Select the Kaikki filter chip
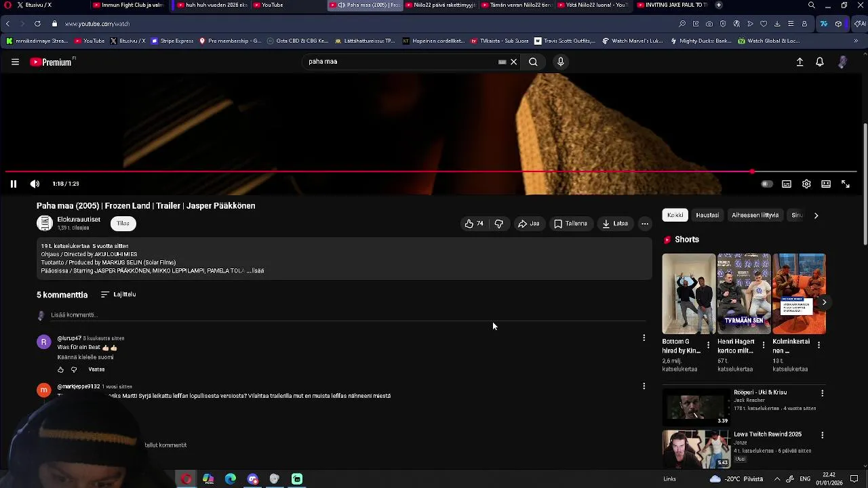The width and height of the screenshot is (868, 488). [675, 216]
